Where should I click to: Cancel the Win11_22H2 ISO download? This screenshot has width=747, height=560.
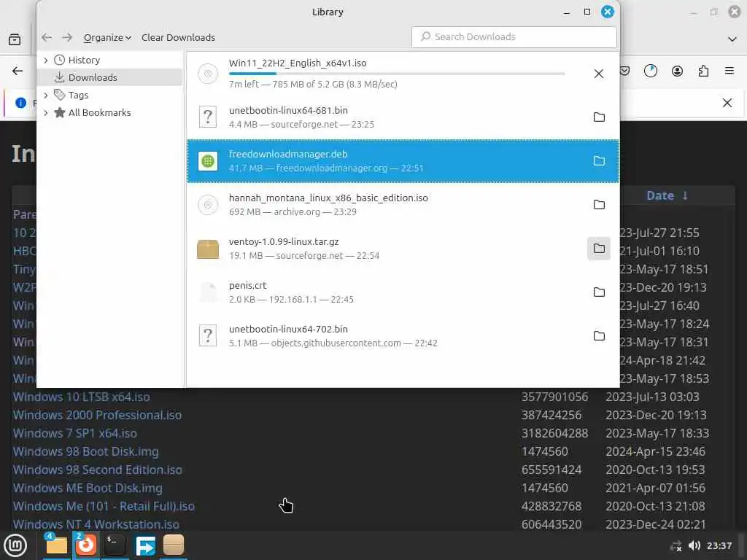click(x=599, y=74)
